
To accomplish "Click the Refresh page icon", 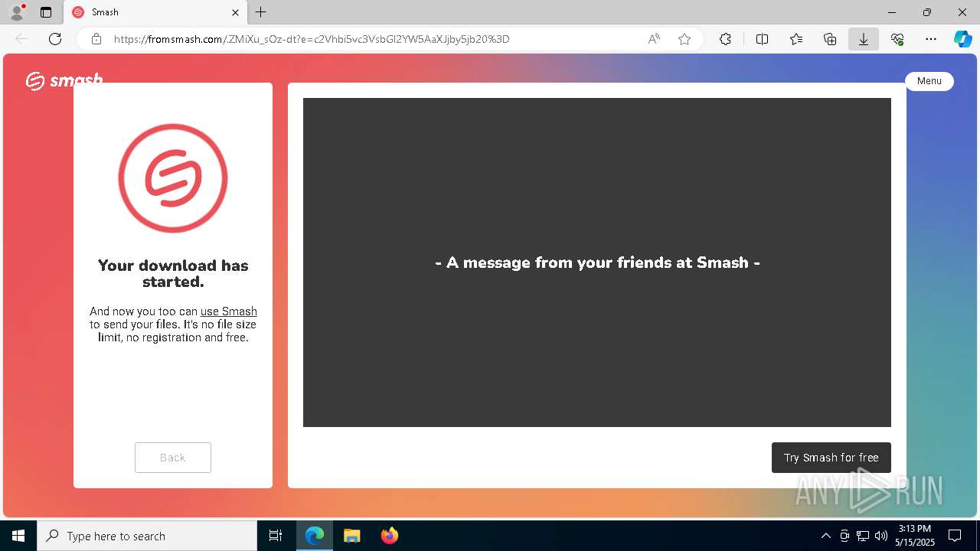I will [55, 39].
